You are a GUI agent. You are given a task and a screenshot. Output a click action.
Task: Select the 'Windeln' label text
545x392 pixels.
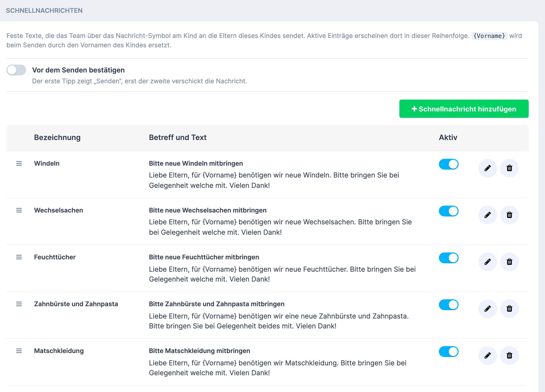coord(47,163)
